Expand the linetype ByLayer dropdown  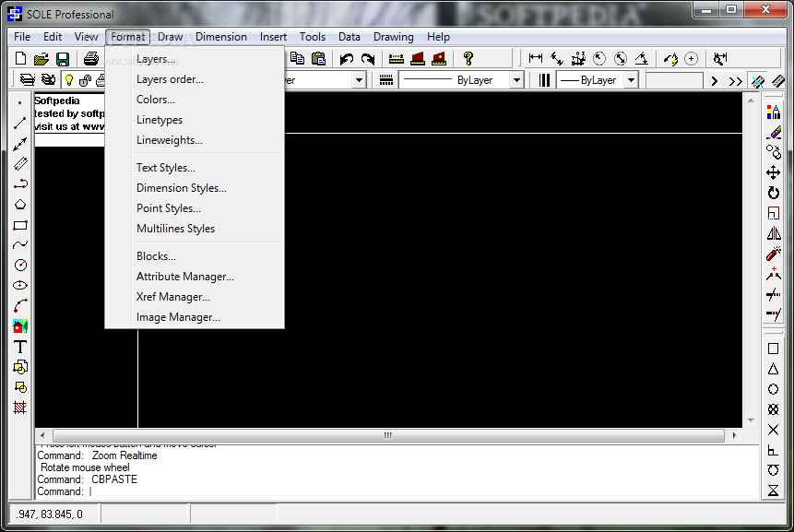[x=516, y=80]
